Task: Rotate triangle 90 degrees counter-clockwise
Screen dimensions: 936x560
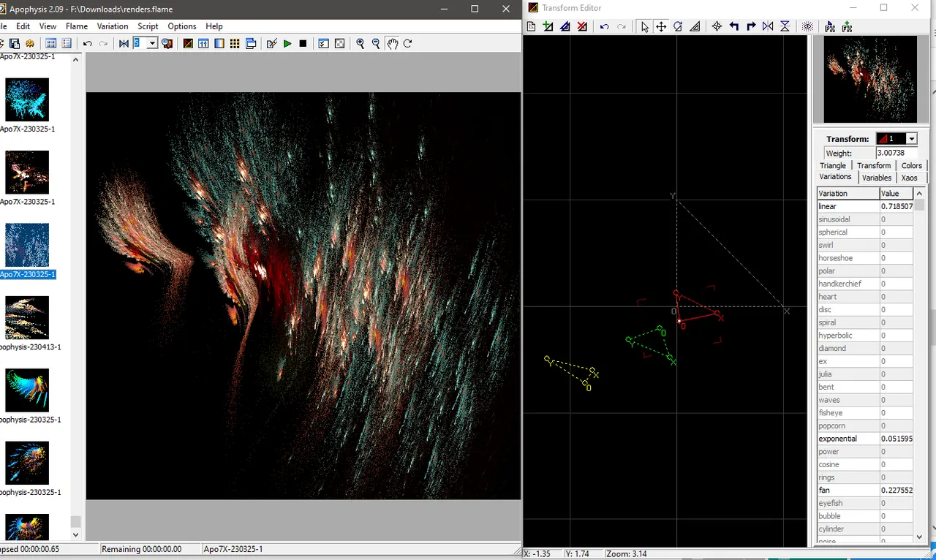Action: point(733,27)
